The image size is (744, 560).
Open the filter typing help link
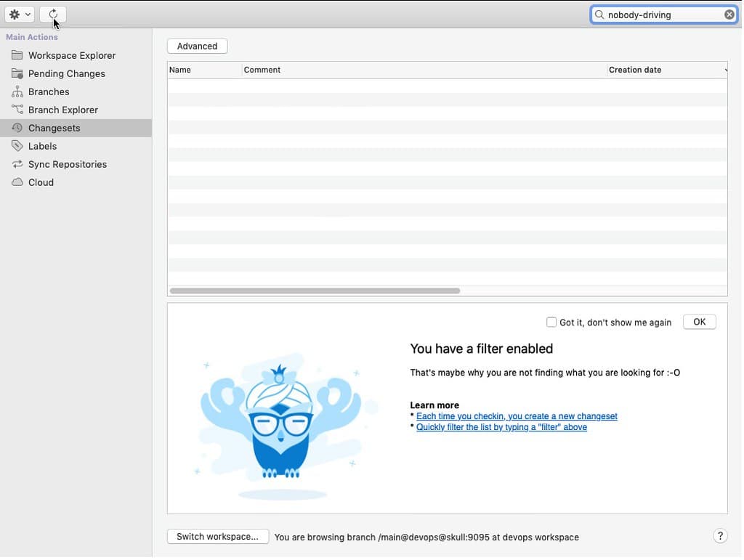click(x=501, y=427)
